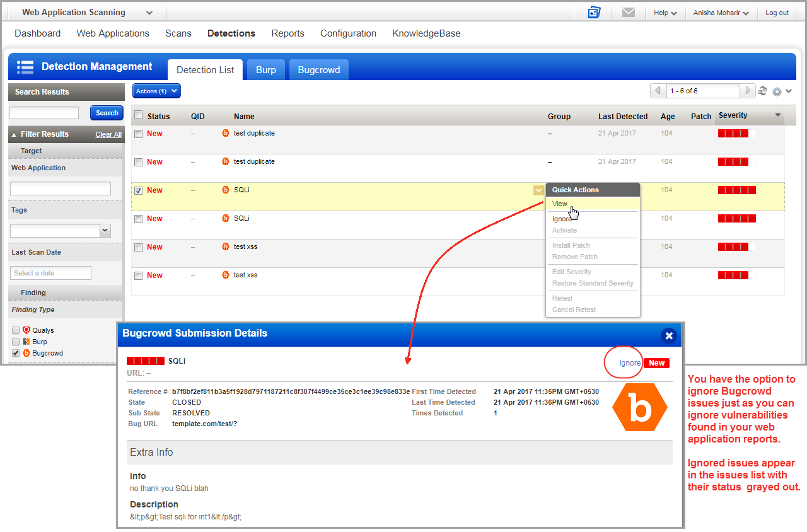This screenshot has height=532, width=807.
Task: Open the mail envelope icon
Action: click(628, 12)
